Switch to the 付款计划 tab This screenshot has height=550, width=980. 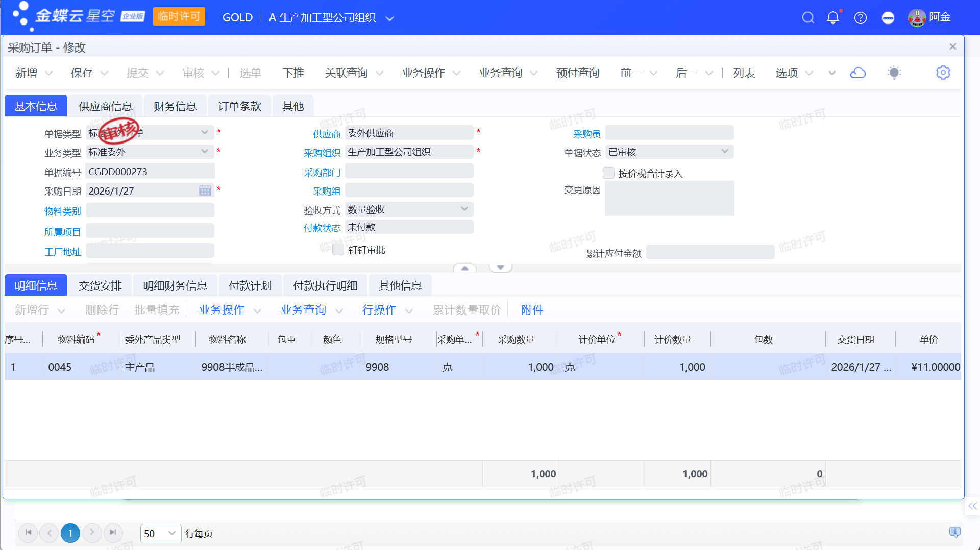click(x=250, y=285)
